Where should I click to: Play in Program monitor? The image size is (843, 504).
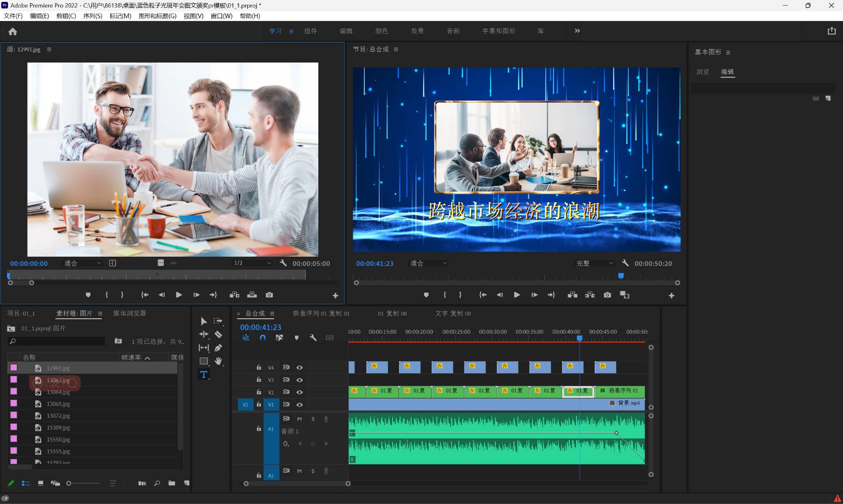(x=517, y=295)
